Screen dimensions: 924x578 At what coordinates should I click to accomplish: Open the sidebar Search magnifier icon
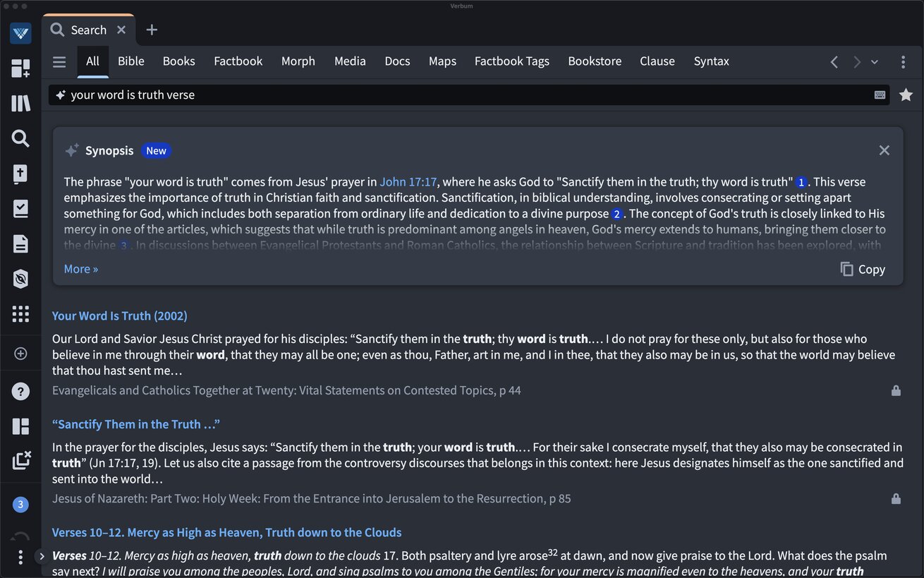tap(20, 138)
